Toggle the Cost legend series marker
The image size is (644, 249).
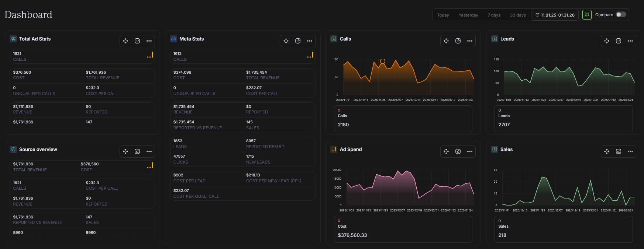pyautogui.click(x=339, y=221)
